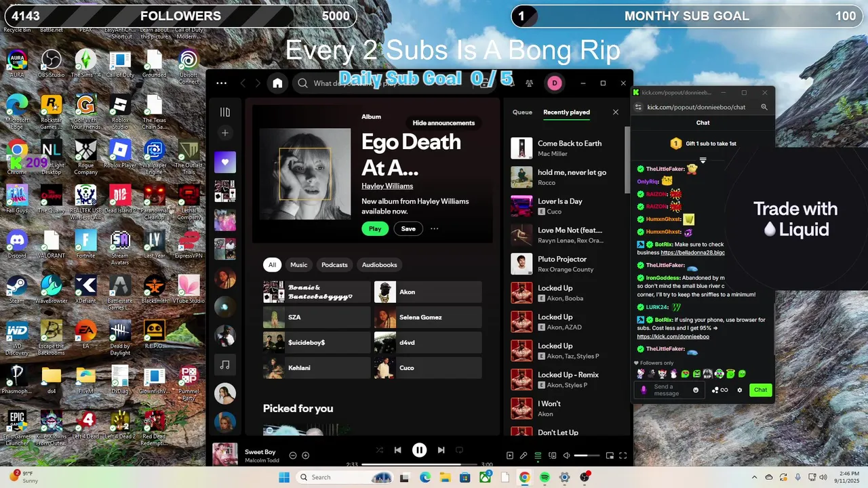Toggle shuffle playback
Screen dimensions: 868x488
pos(379,450)
